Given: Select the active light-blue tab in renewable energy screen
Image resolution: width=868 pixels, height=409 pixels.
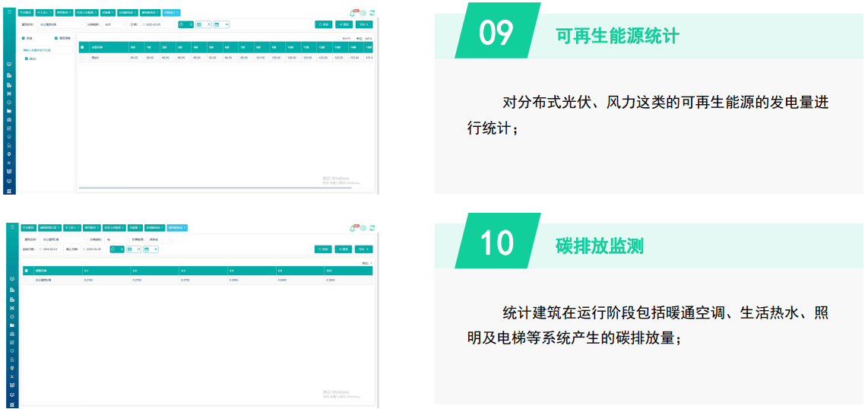Looking at the screenshot, I should 172,13.
